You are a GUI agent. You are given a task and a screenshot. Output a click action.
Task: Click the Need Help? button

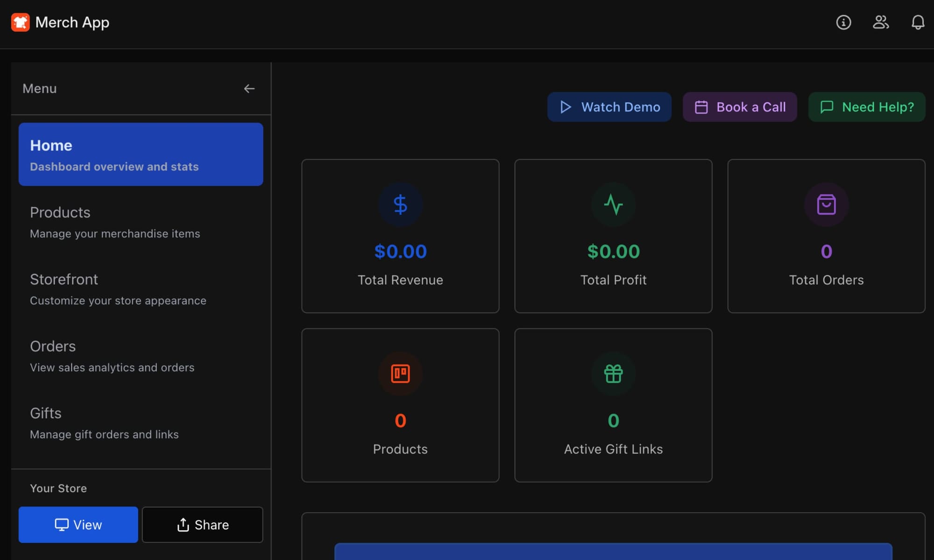pos(867,107)
